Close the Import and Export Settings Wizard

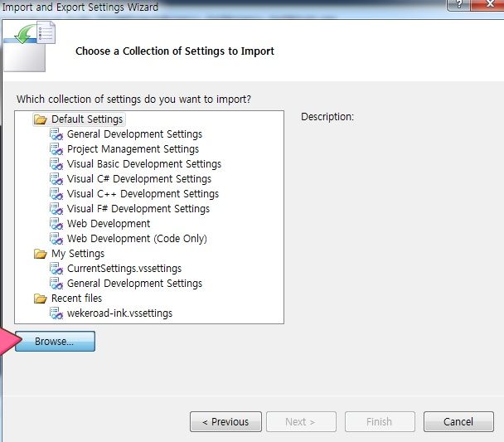[488, 5]
